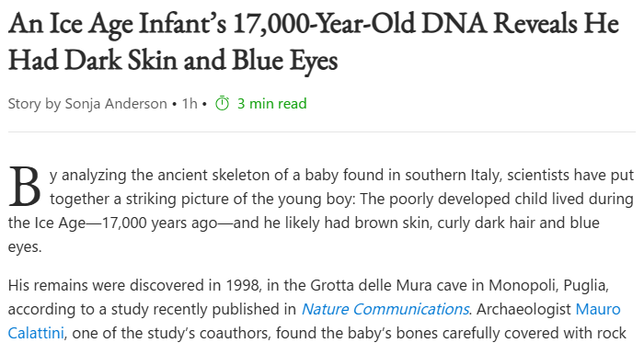Click author name Sonja Anderson
This screenshot has height=343, width=644.
click(116, 104)
